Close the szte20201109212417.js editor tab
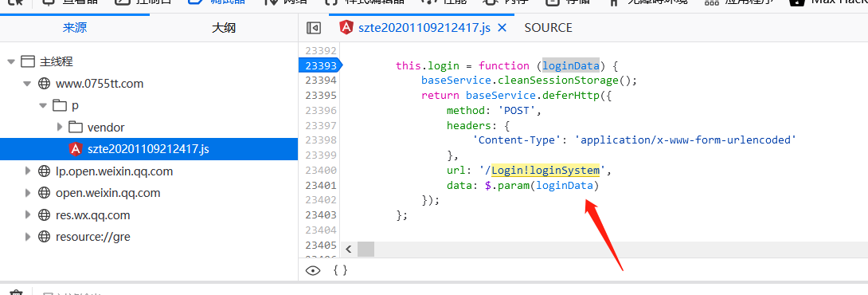The width and height of the screenshot is (868, 295). click(502, 28)
